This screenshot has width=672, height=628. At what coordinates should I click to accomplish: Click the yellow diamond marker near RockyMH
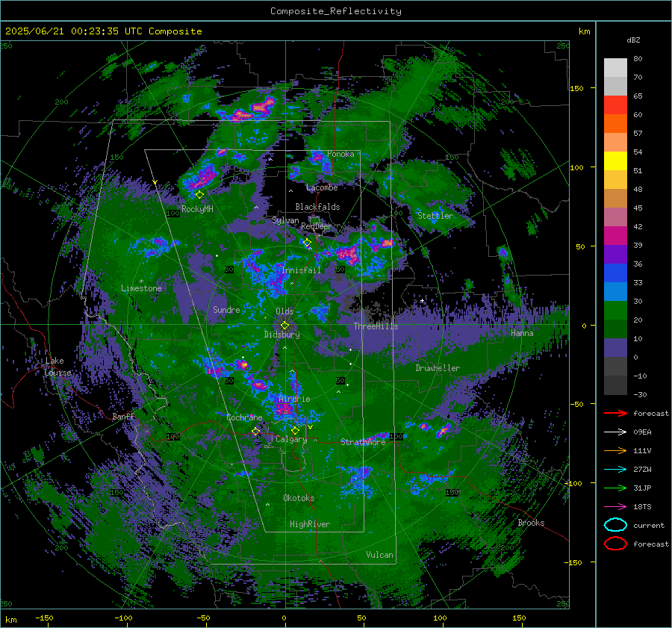pyautogui.click(x=199, y=195)
